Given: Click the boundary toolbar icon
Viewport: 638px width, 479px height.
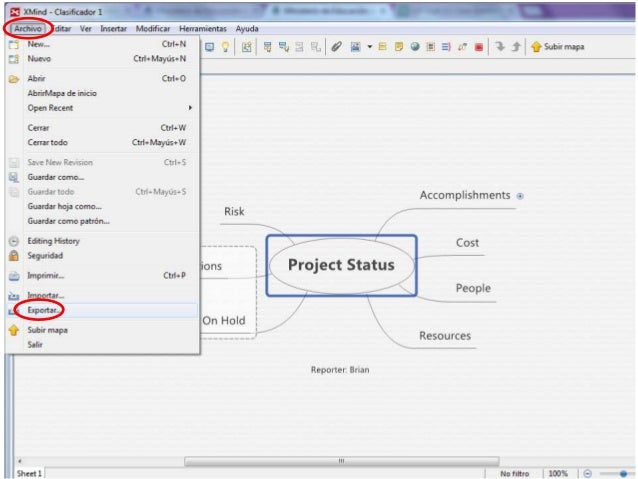Looking at the screenshot, I should pyautogui.click(x=430, y=47).
